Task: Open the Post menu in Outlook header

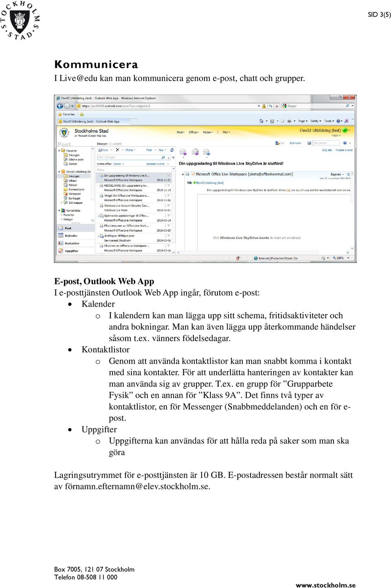Action: (180, 132)
